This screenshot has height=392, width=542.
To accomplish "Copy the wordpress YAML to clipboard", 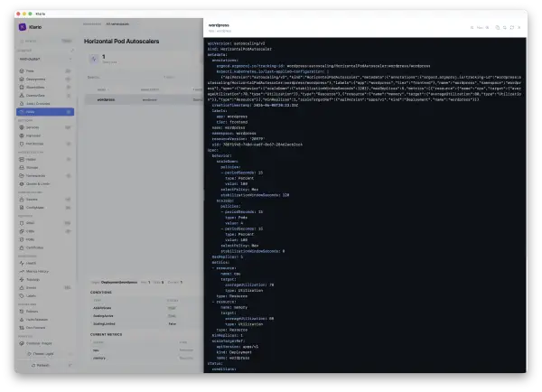I will pyautogui.click(x=498, y=27).
